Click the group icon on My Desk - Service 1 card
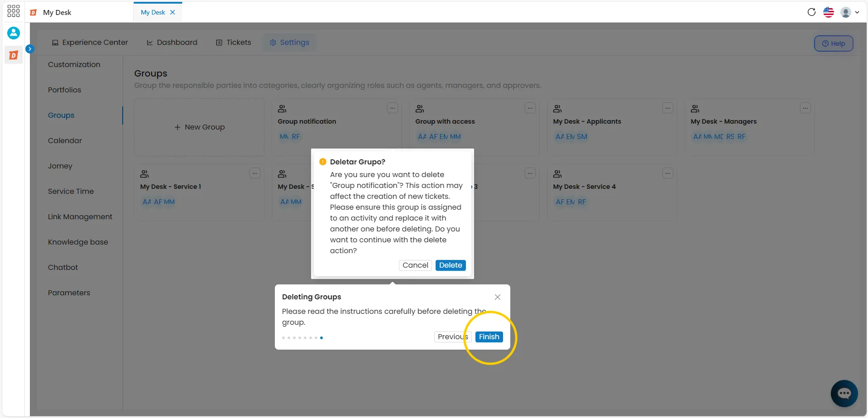 pyautogui.click(x=144, y=174)
